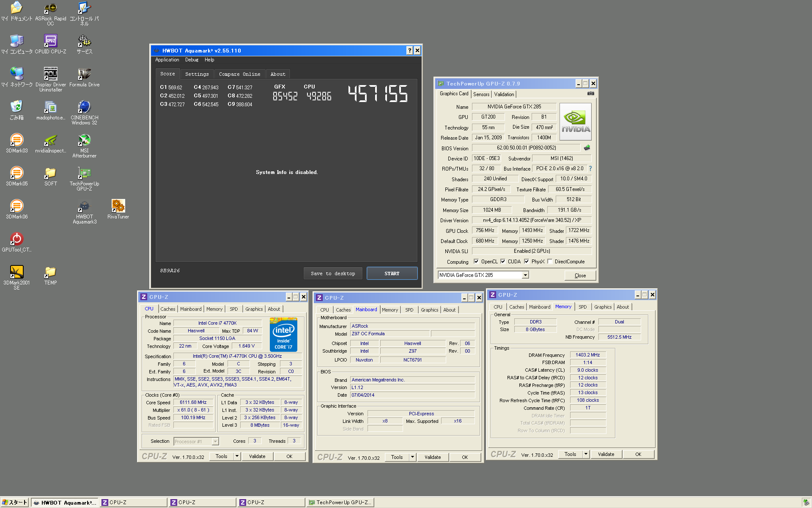Viewport: 812px width, 508px height.
Task: Click the Aquamark help question mark button
Action: click(x=409, y=50)
